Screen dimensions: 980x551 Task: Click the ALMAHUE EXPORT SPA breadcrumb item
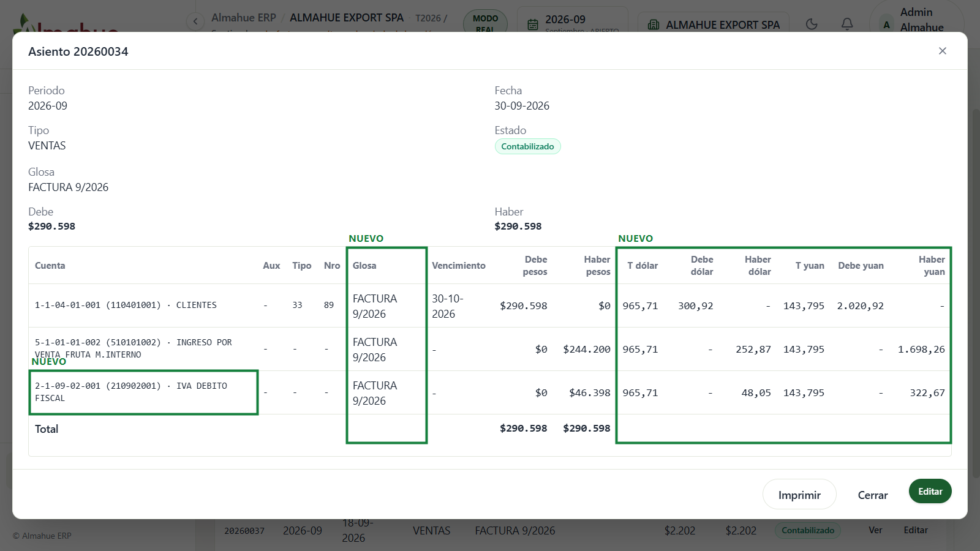[x=347, y=18]
